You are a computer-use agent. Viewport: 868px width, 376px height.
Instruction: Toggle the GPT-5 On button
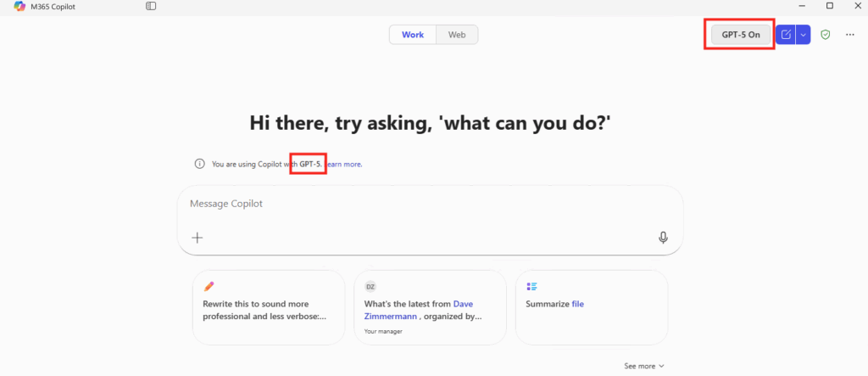point(740,35)
